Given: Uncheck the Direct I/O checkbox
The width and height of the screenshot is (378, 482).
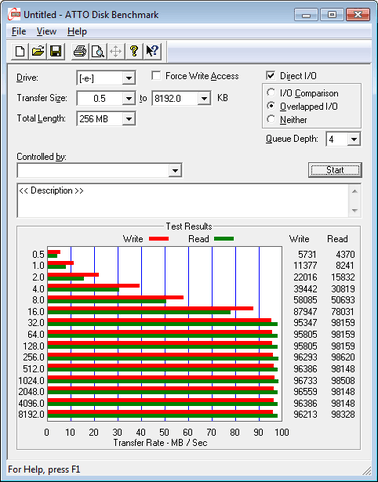Looking at the screenshot, I should click(270, 75).
